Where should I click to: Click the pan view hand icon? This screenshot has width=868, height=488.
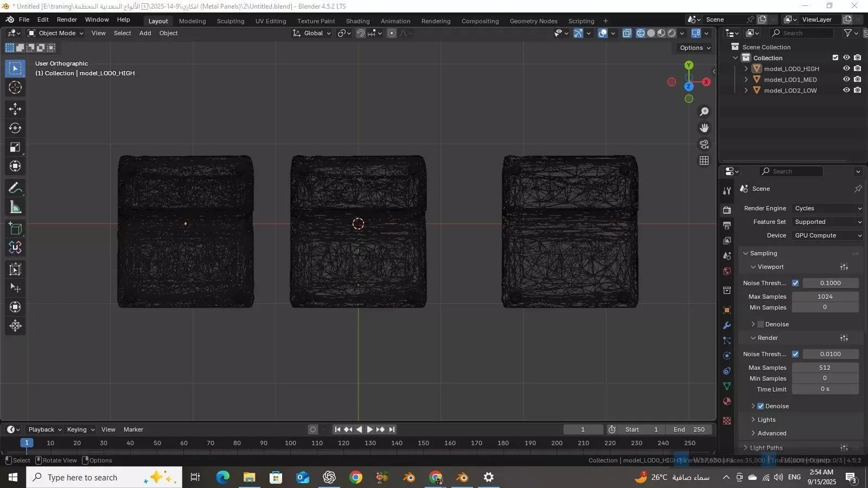click(x=704, y=128)
